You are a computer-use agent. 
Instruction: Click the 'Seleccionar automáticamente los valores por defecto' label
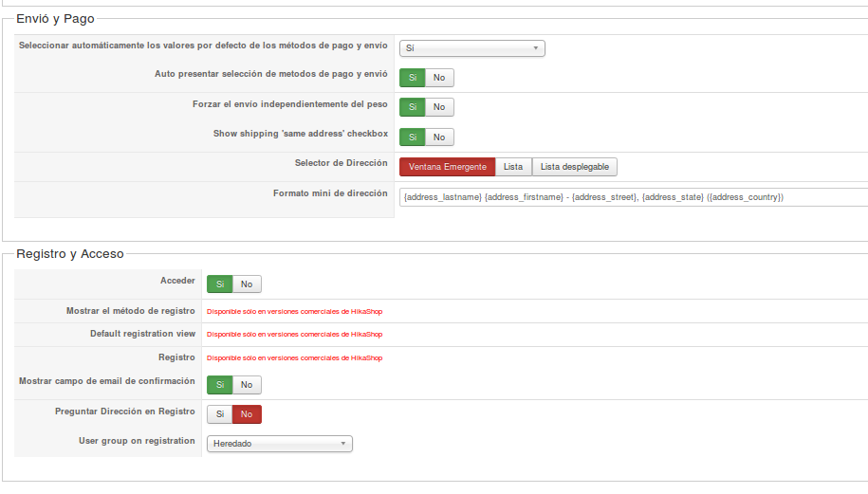(x=203, y=46)
